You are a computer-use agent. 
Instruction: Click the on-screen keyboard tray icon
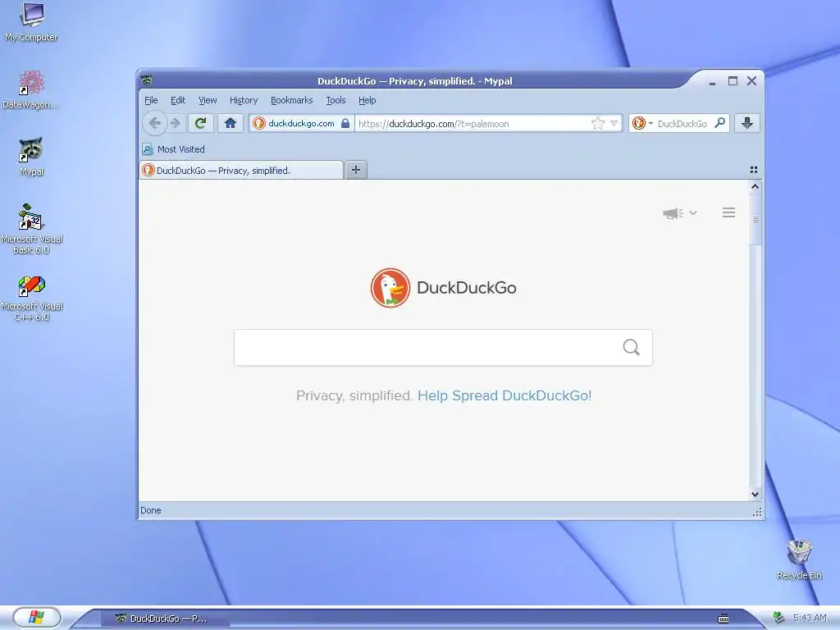(x=724, y=619)
